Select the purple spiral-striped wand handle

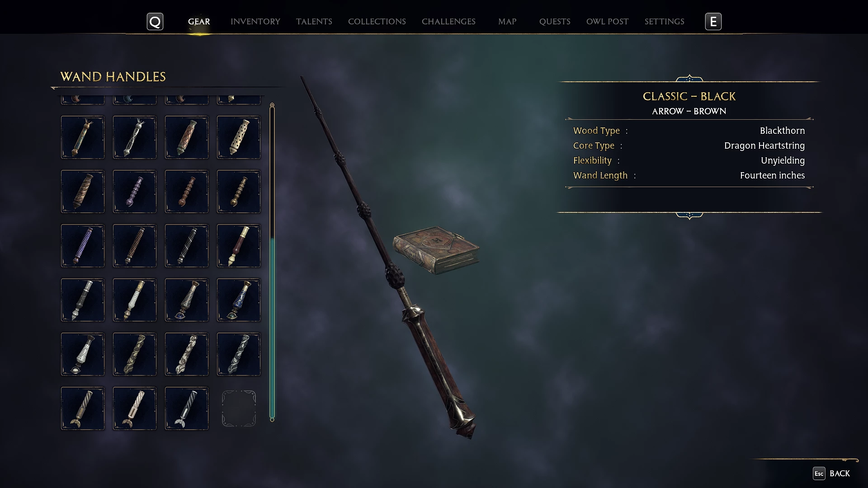pyautogui.click(x=83, y=246)
